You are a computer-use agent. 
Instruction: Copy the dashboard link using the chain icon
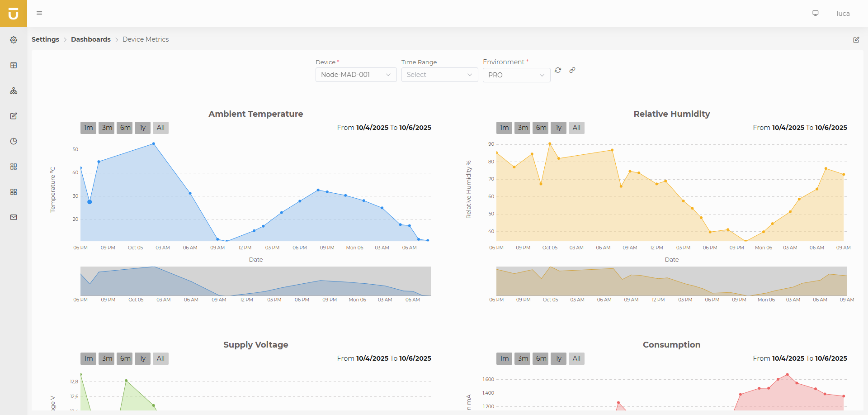click(x=572, y=70)
